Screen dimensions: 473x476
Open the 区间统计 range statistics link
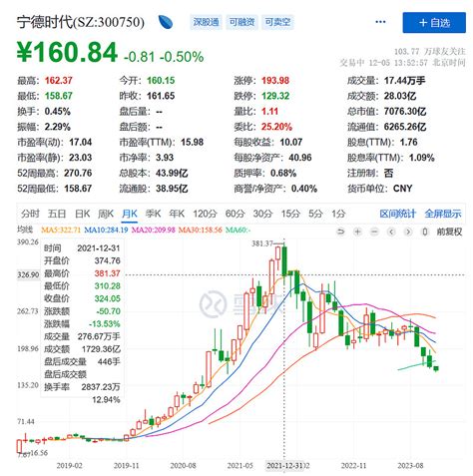click(x=398, y=214)
